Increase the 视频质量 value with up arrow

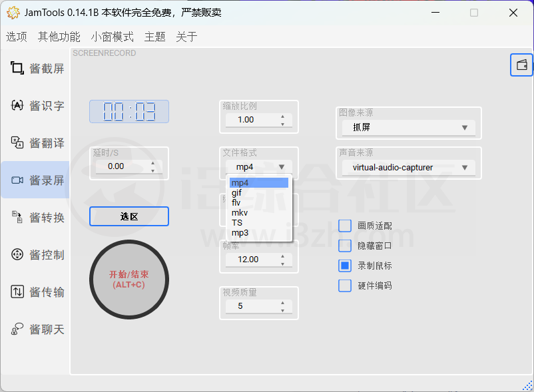(x=283, y=303)
